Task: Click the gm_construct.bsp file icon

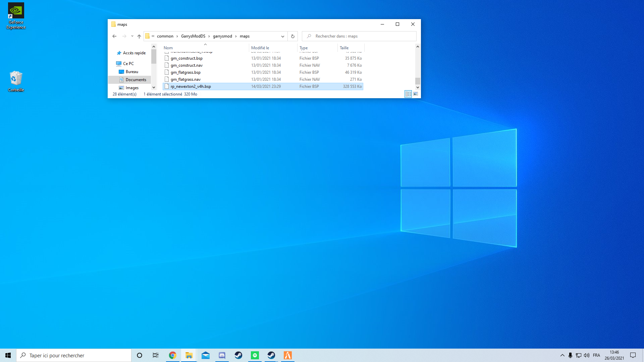Action: [167, 58]
